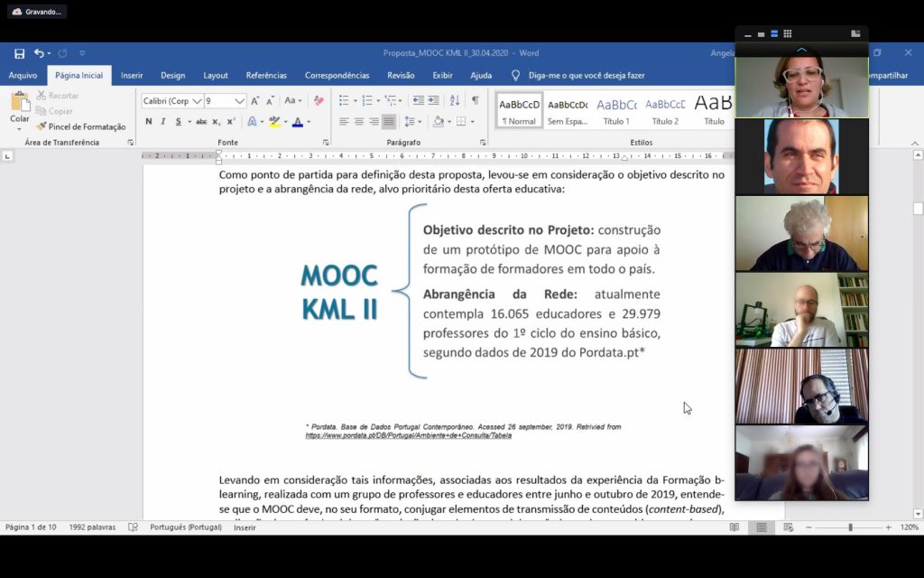Open the bullet list dropdown arrow
924x578 pixels.
(356, 101)
